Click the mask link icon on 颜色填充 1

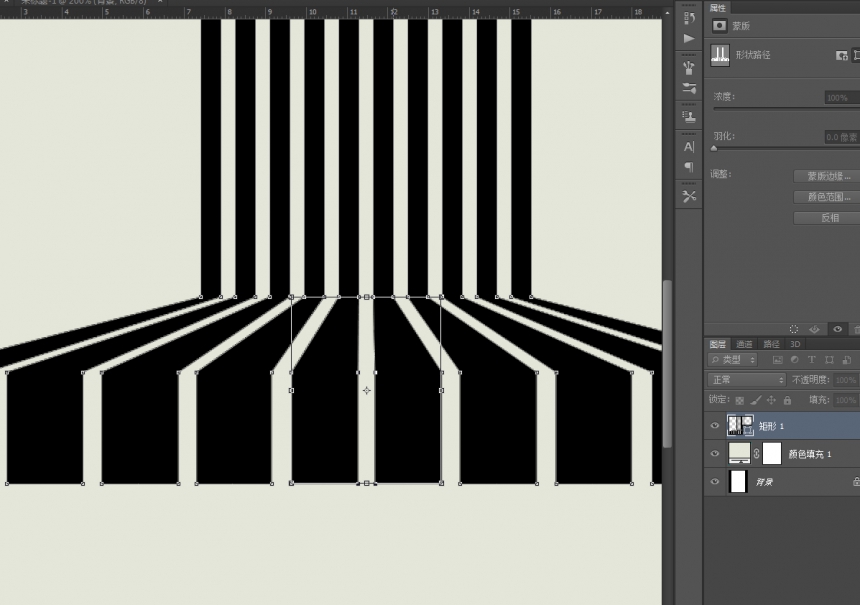tap(756, 454)
